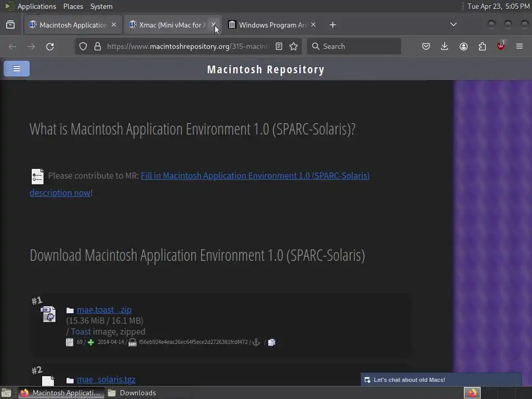This screenshot has width=532, height=399.
Task: Open the Downloads panel arrow icon
Action: [x=445, y=46]
